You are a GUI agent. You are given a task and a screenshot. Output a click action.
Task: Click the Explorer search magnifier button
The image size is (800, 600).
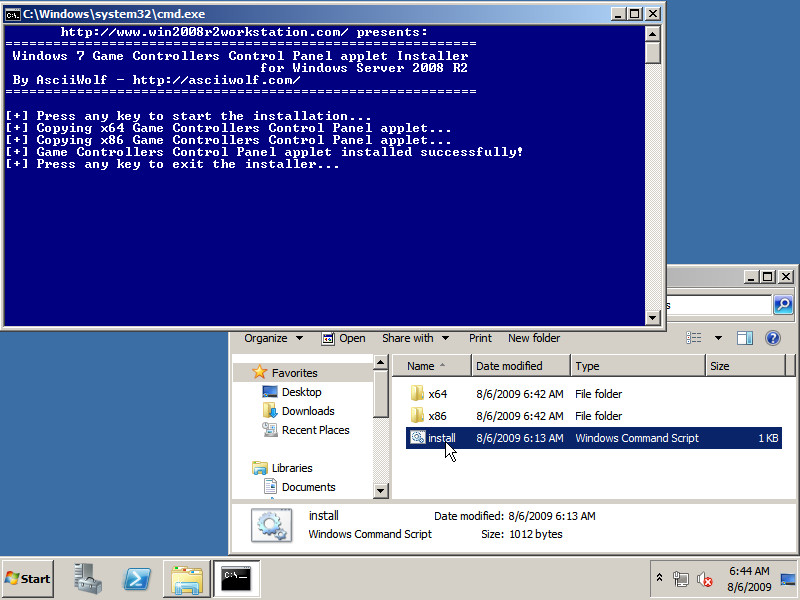pos(783,305)
